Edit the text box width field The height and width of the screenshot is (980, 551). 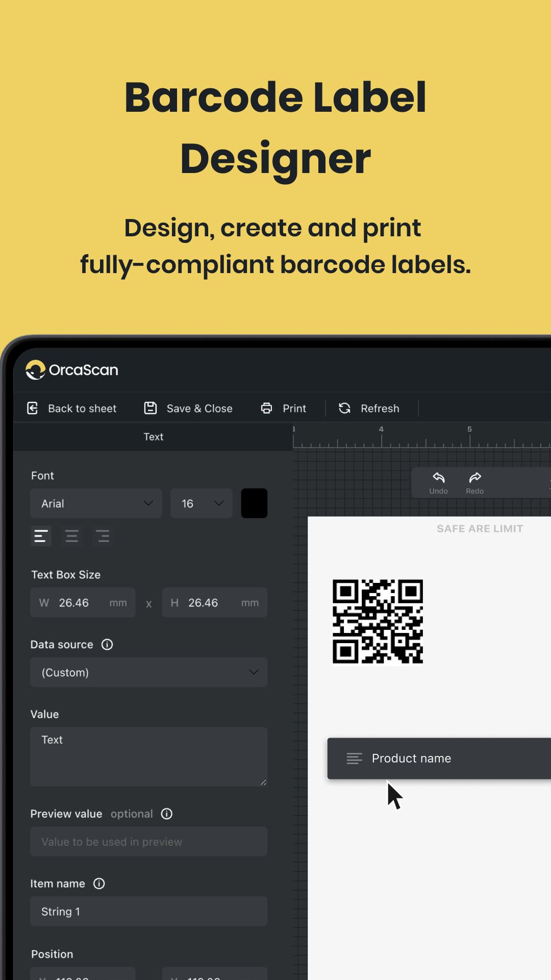[x=83, y=603]
